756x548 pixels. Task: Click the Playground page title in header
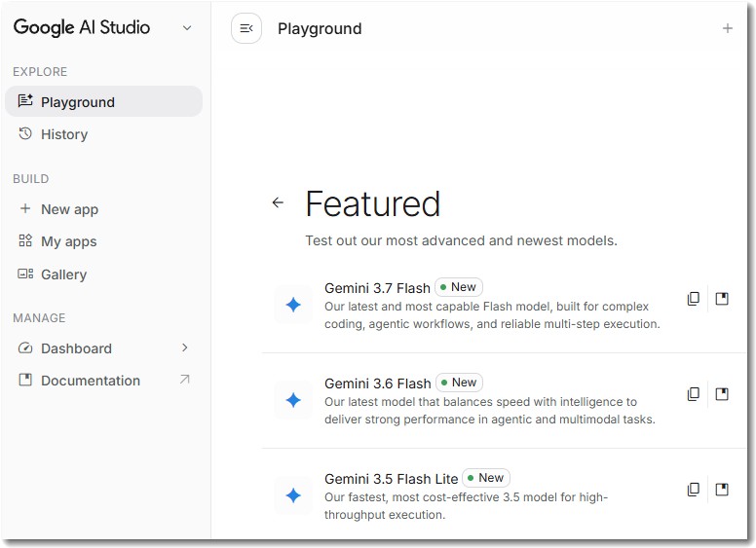[320, 29]
